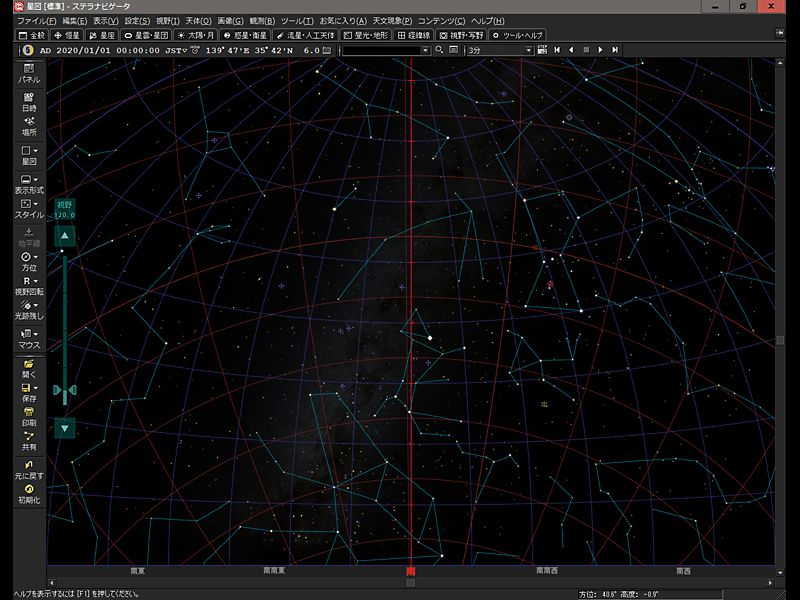This screenshot has width=800, height=600.
Task: Click the pin icon at ribbon's right end
Action: [780, 33]
